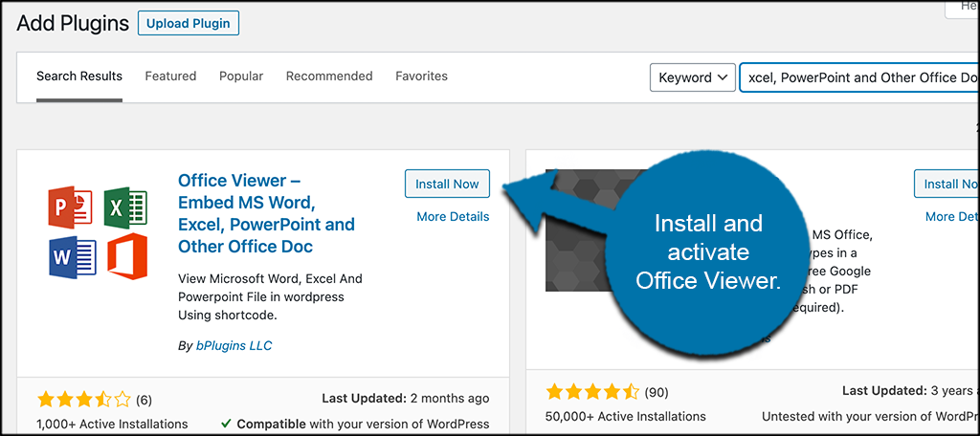Click 'Last Updated: 2 months ago' text
The height and width of the screenshot is (436, 980).
coord(406,398)
